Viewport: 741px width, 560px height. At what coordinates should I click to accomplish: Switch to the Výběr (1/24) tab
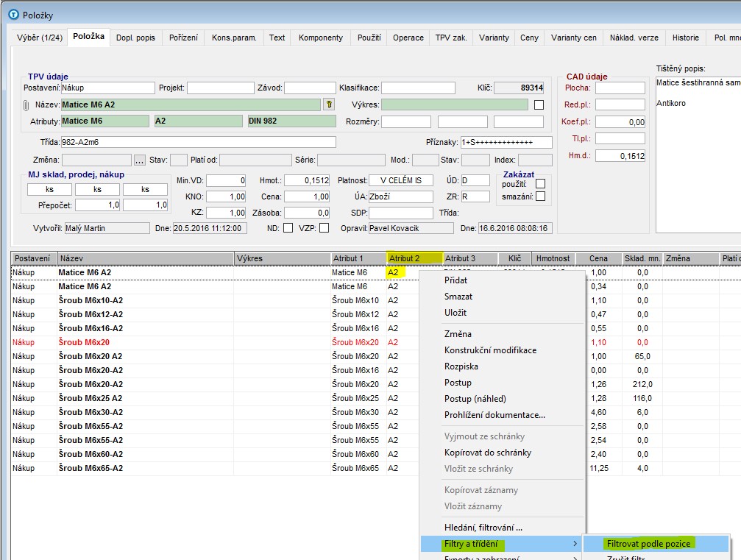pyautogui.click(x=40, y=38)
